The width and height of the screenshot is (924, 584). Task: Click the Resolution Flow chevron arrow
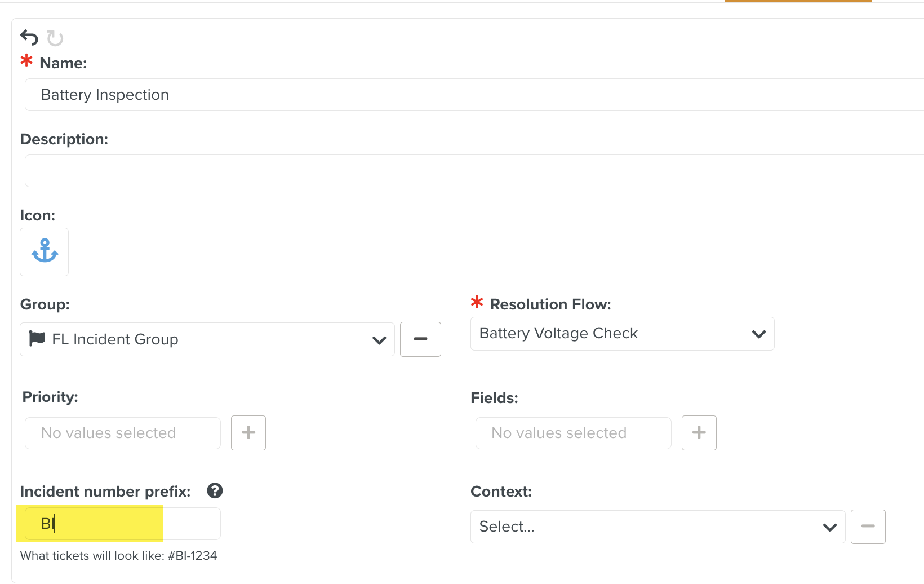(x=759, y=334)
